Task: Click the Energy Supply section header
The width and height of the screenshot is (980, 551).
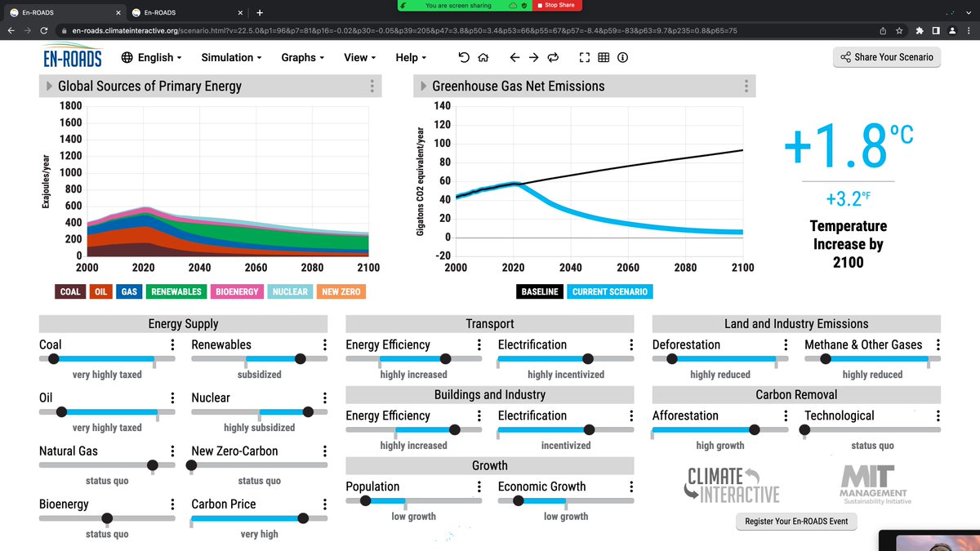Action: point(183,324)
